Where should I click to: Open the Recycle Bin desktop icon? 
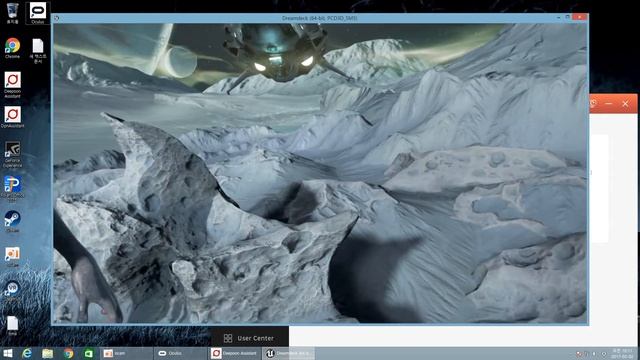[12, 12]
